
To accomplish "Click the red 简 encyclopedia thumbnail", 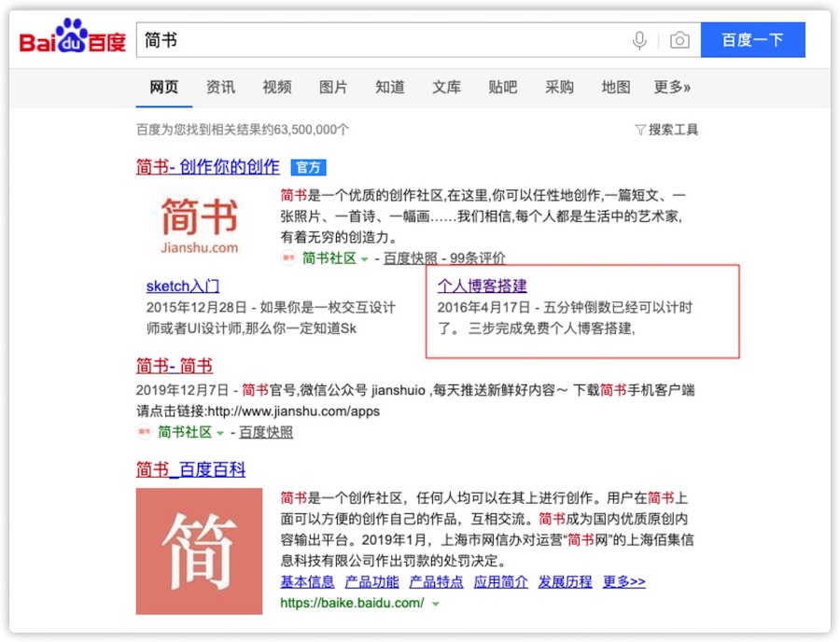I will click(x=200, y=551).
